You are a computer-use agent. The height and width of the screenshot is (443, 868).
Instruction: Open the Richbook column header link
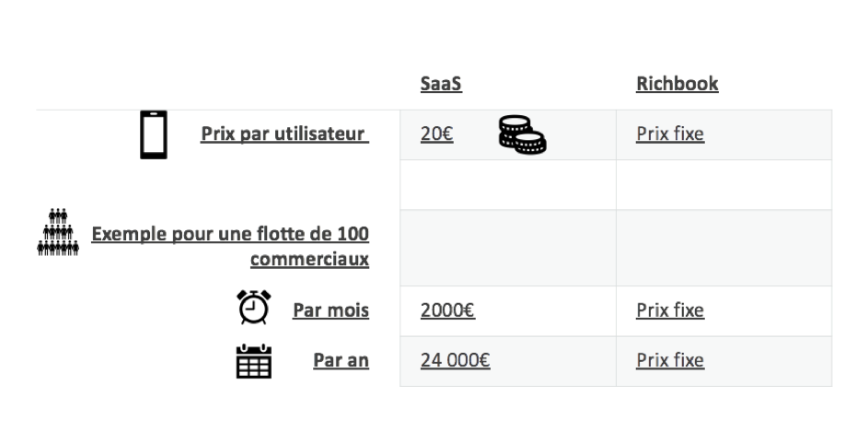tap(677, 84)
